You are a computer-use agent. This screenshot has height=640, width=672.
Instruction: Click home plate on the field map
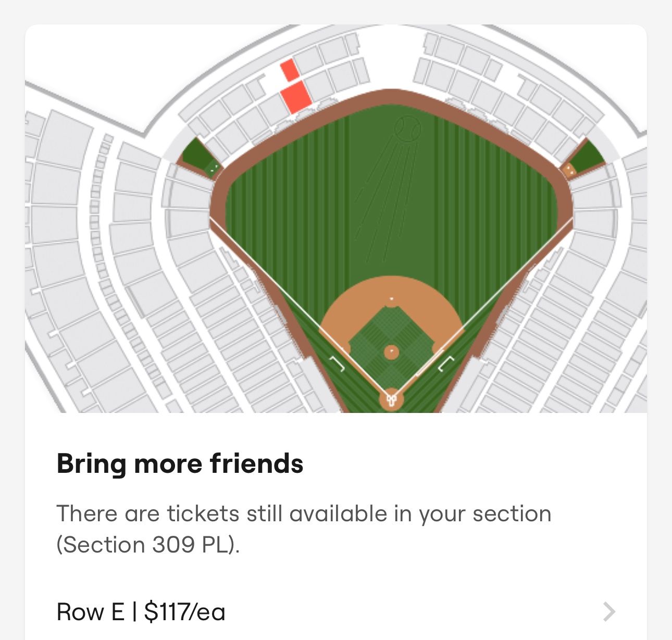[x=392, y=400]
